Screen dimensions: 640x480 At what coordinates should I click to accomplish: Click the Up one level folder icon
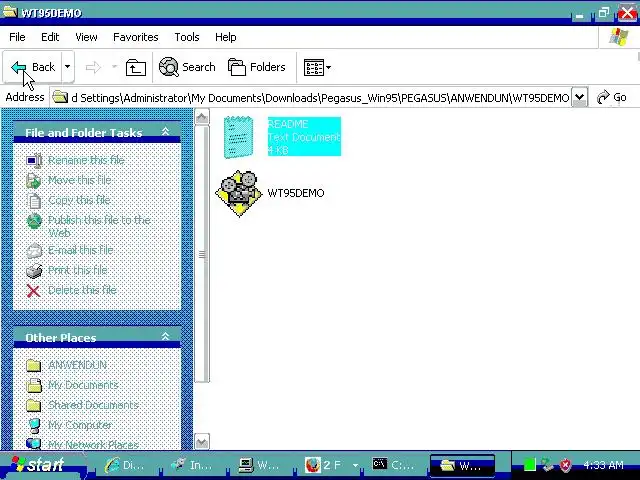136,67
